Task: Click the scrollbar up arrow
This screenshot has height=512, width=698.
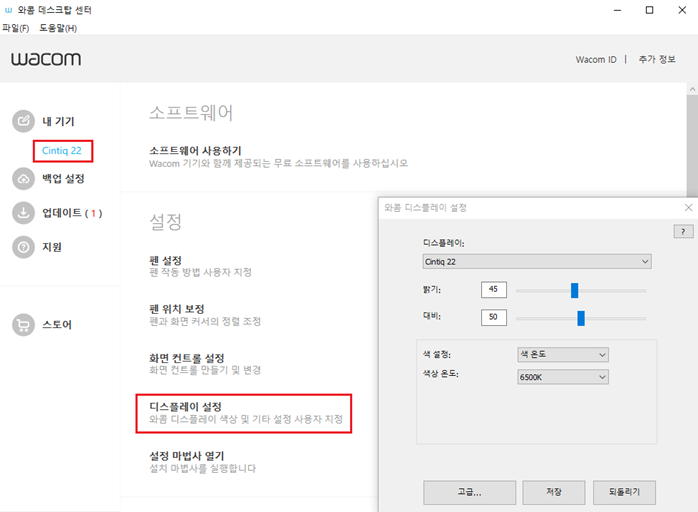Action: 692,89
